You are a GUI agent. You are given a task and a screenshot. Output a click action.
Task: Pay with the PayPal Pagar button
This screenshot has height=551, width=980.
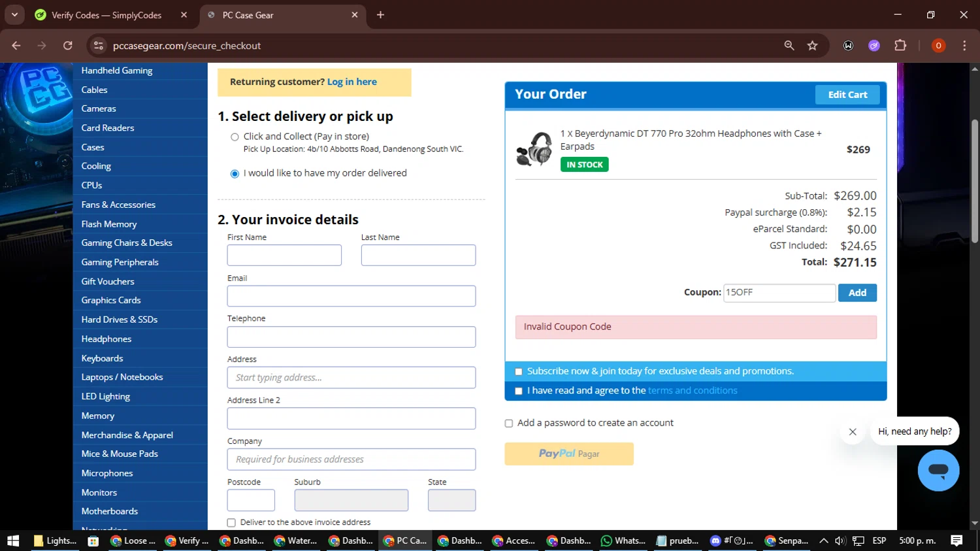point(569,454)
